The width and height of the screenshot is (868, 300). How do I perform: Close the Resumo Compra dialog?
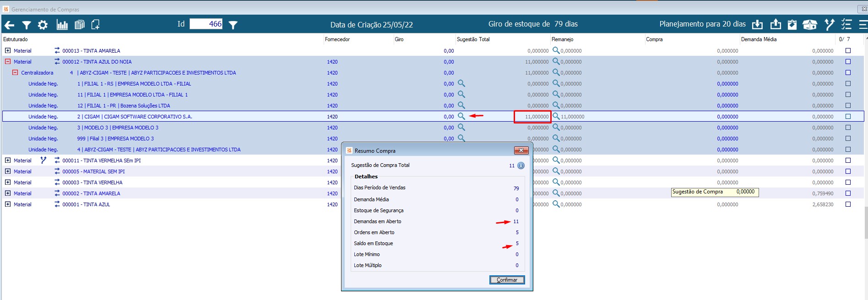point(521,150)
